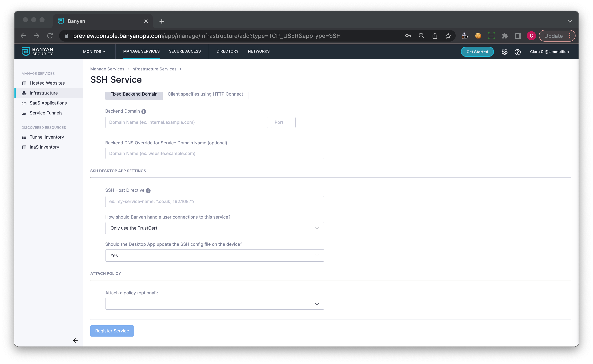593x364 pixels.
Task: Bookmark the page with the star icon
Action: (x=448, y=36)
